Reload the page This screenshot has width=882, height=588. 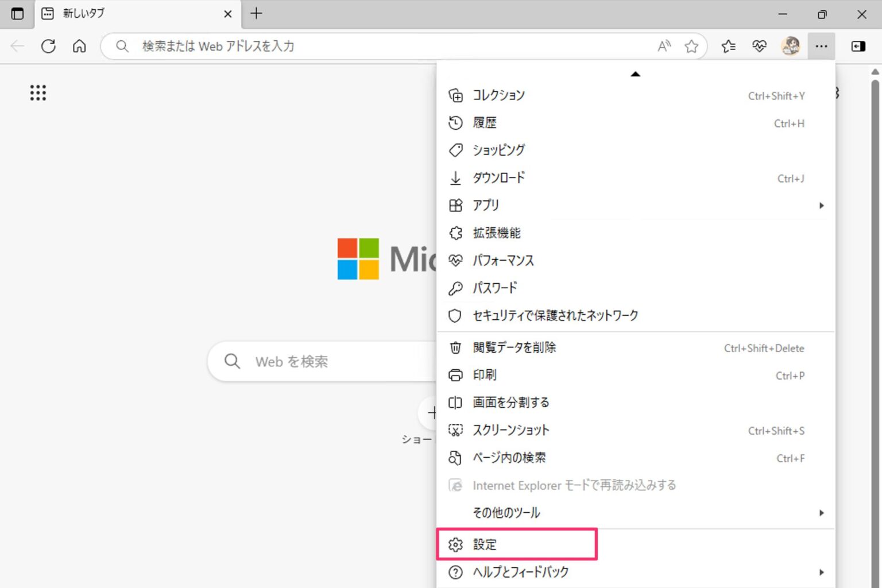tap(48, 46)
